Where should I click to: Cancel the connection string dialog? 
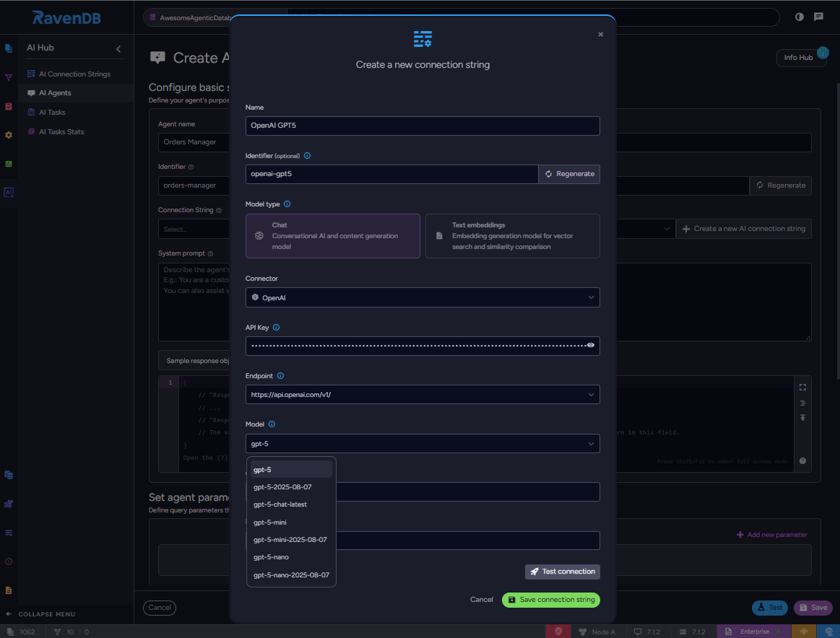[482, 600]
